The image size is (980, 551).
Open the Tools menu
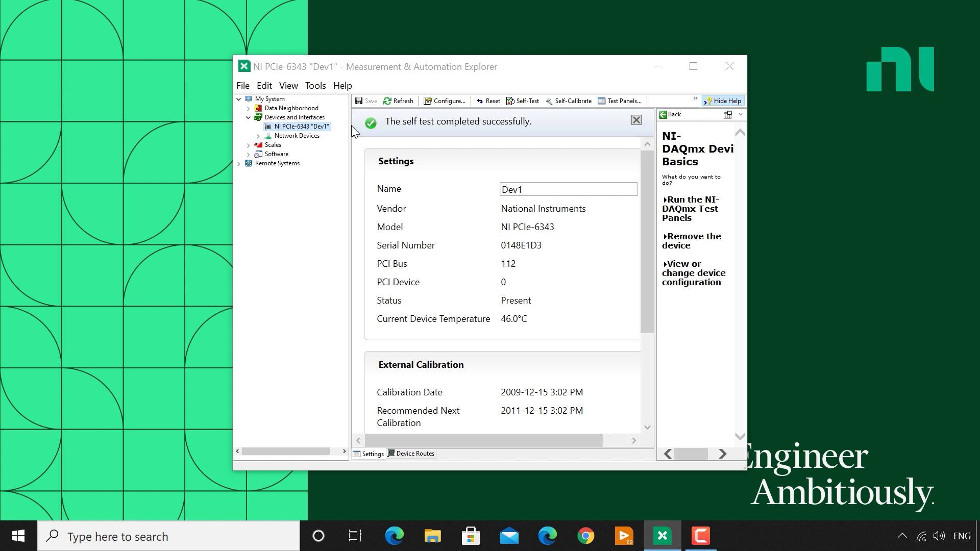315,86
